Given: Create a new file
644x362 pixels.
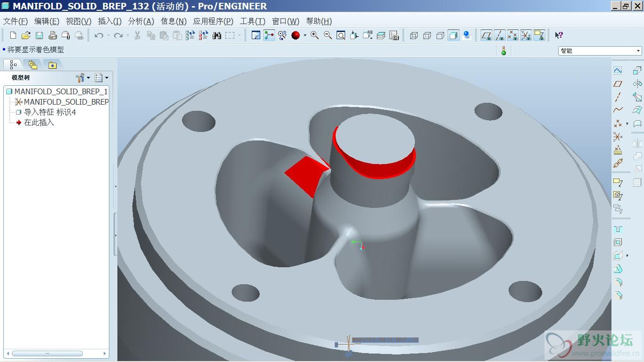Looking at the screenshot, I should 13,35.
